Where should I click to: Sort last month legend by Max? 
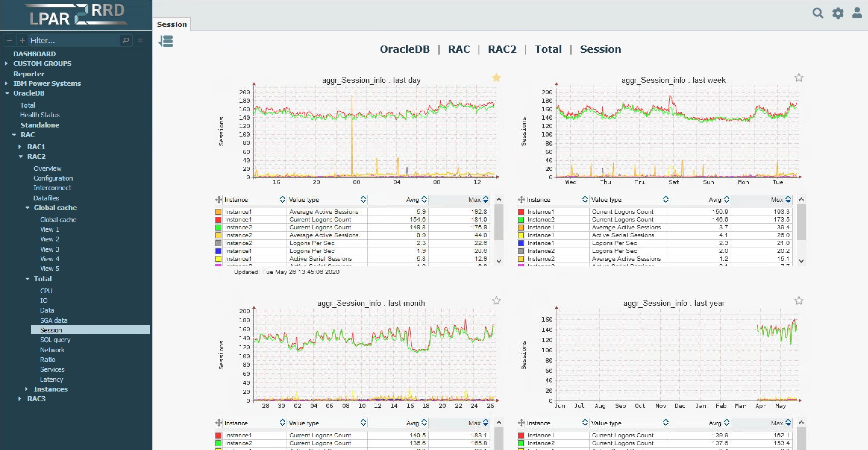pos(486,423)
